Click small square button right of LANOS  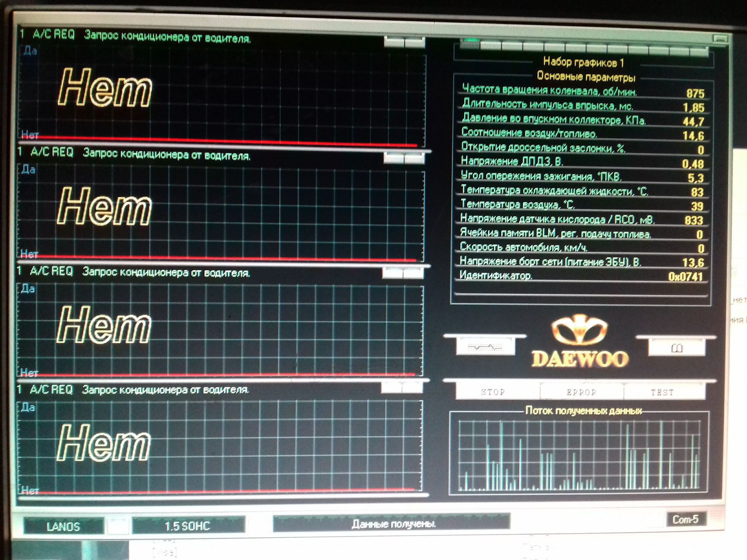click(117, 527)
